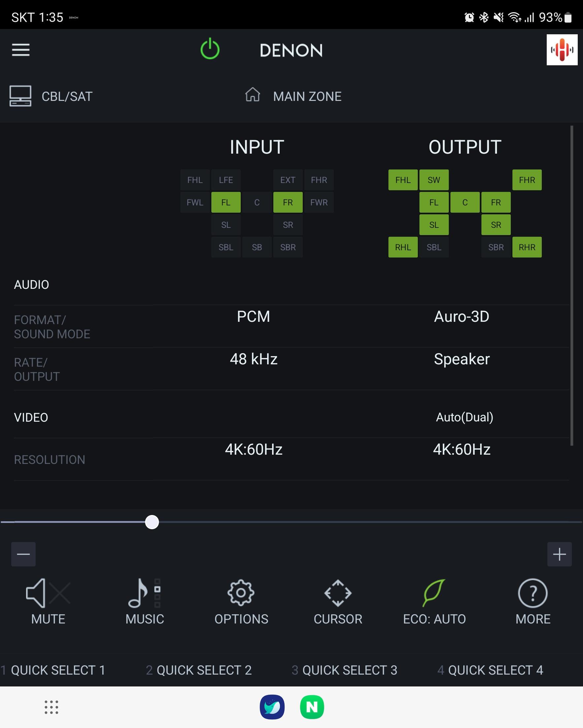Tap the INPUT SB channel indicator
Image resolution: width=583 pixels, height=728 pixels.
[257, 247]
